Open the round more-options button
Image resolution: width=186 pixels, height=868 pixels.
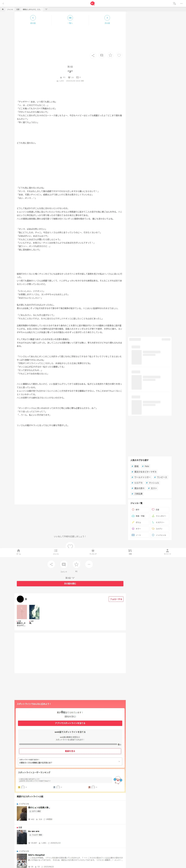[89, 564]
